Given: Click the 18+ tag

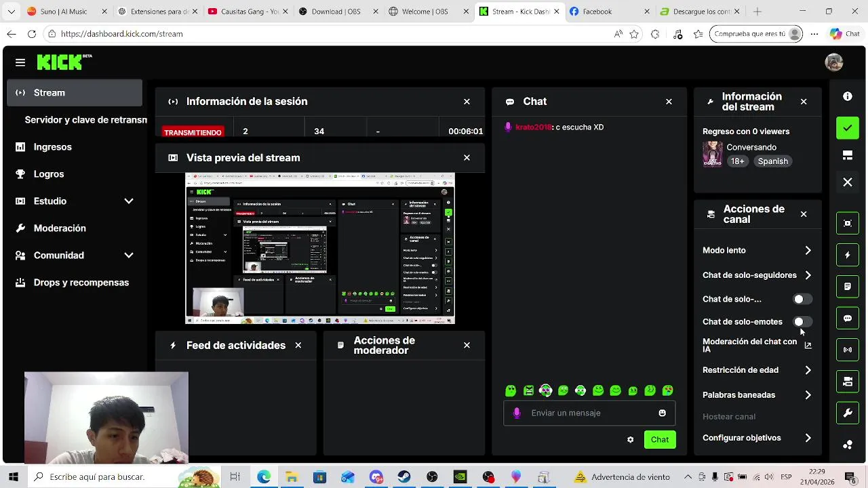Looking at the screenshot, I should coord(738,161).
